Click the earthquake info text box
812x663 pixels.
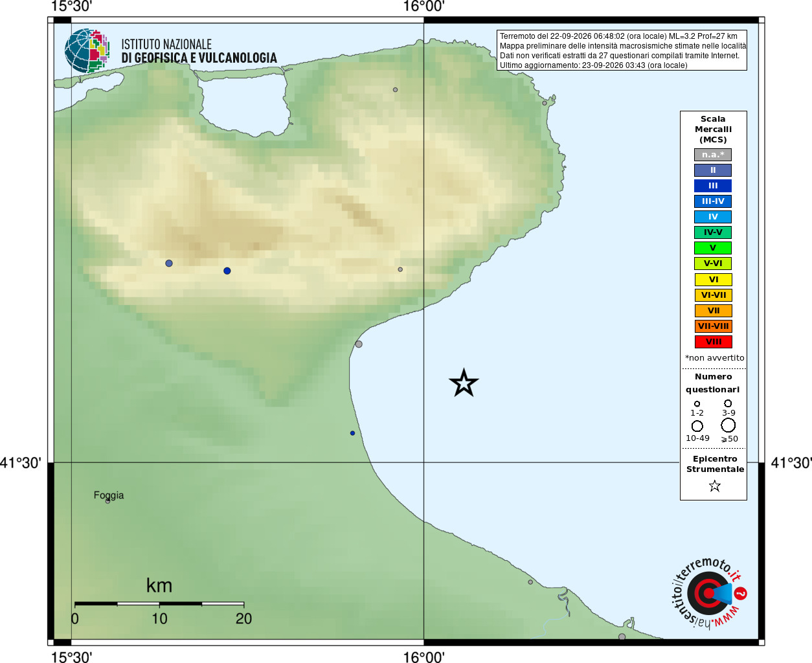point(622,51)
